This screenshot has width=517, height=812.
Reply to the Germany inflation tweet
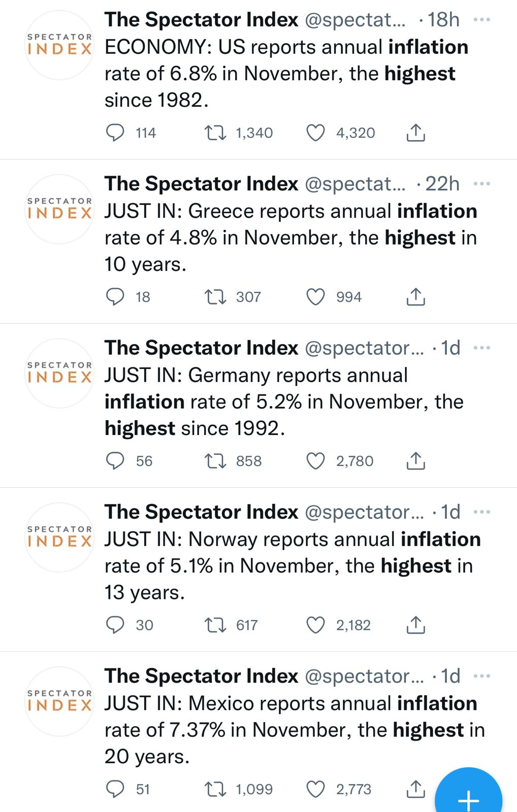[115, 461]
